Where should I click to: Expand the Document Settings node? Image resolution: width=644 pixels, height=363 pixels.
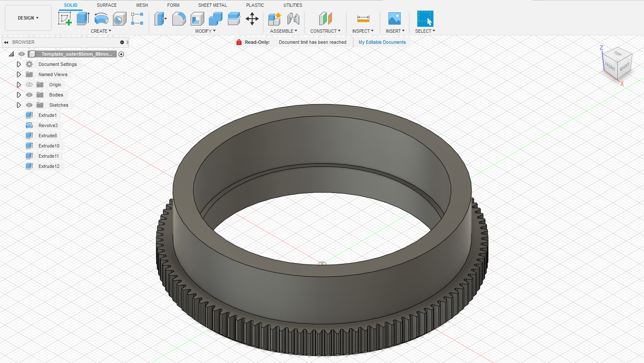click(x=19, y=64)
